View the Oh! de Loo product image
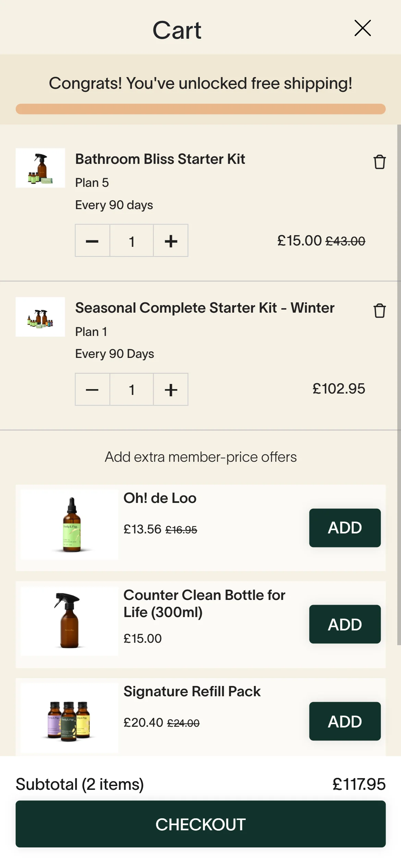The image size is (401, 868). coord(70,525)
